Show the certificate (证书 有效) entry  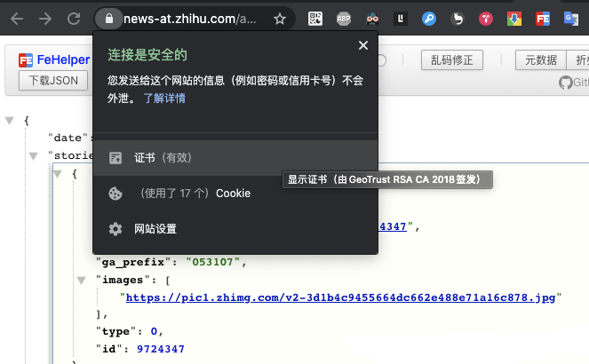pos(235,158)
